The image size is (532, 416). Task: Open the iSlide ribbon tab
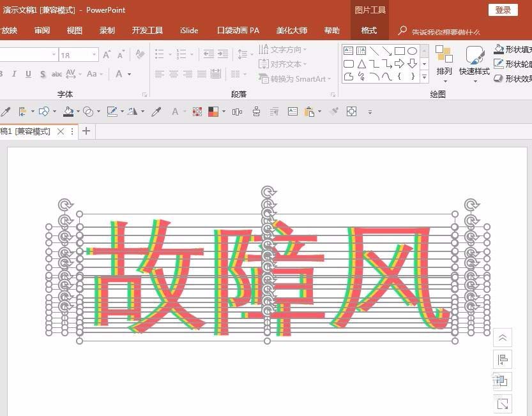[x=188, y=30]
